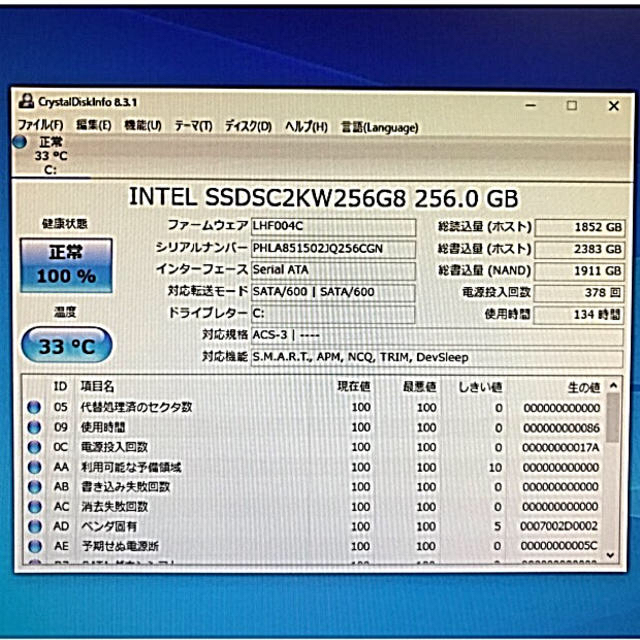Click the 現在値 column header
The height and width of the screenshot is (640, 640).
pos(353,387)
